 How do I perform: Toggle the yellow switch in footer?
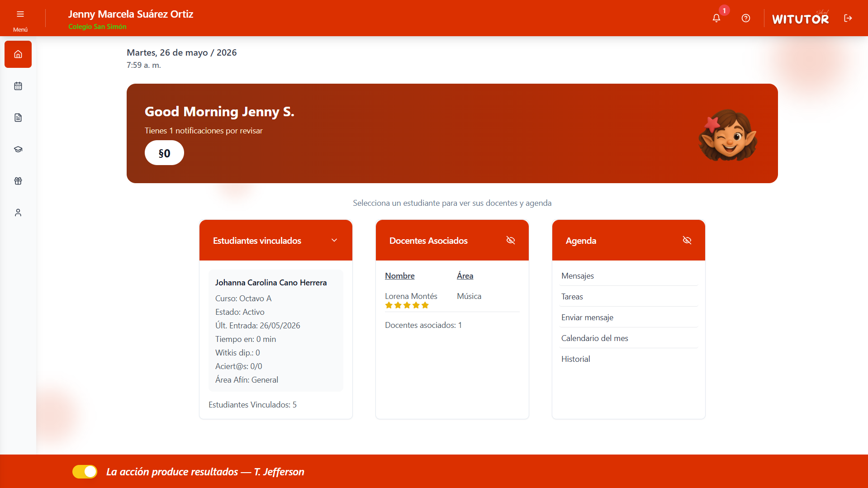click(x=85, y=472)
